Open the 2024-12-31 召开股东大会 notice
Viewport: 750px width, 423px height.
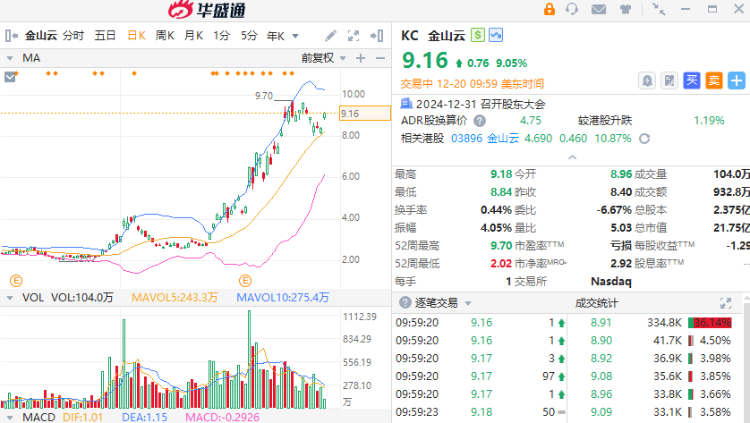[x=480, y=104]
